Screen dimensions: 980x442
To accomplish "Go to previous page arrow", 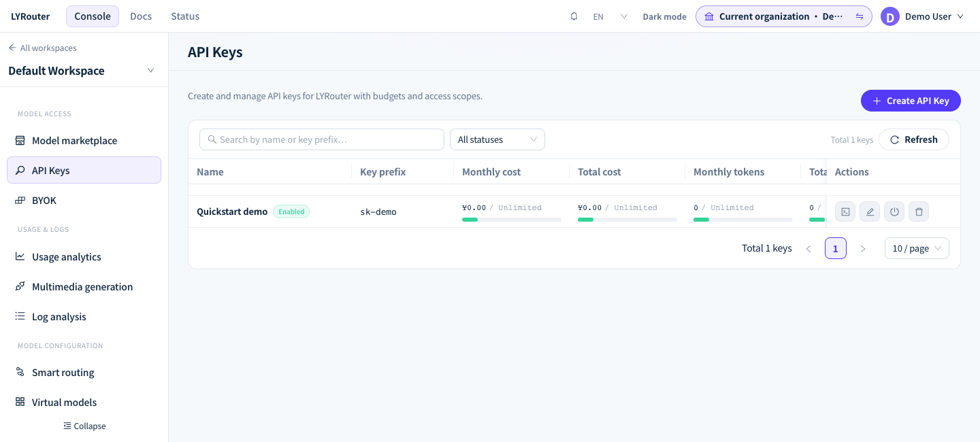I will [x=808, y=249].
